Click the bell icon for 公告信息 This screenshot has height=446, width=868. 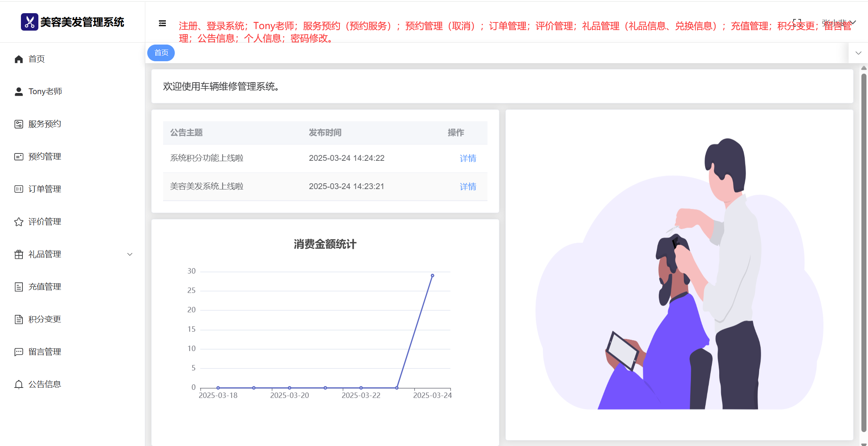[19, 384]
